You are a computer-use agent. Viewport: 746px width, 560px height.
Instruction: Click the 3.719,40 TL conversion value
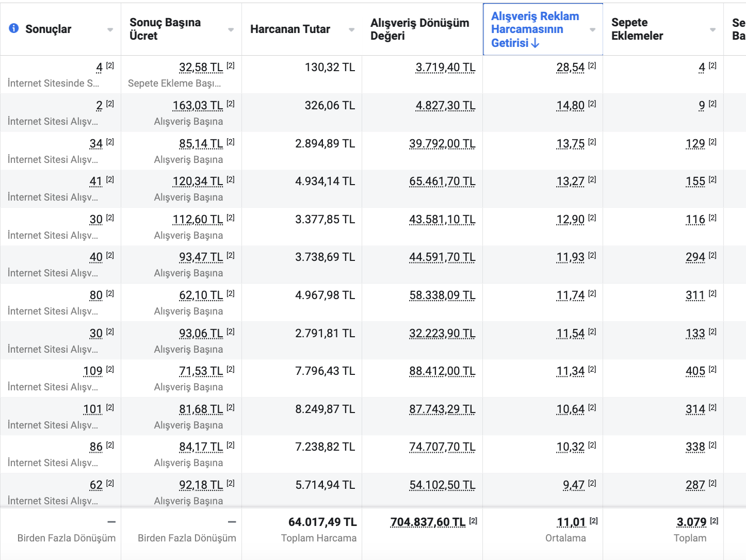(445, 68)
